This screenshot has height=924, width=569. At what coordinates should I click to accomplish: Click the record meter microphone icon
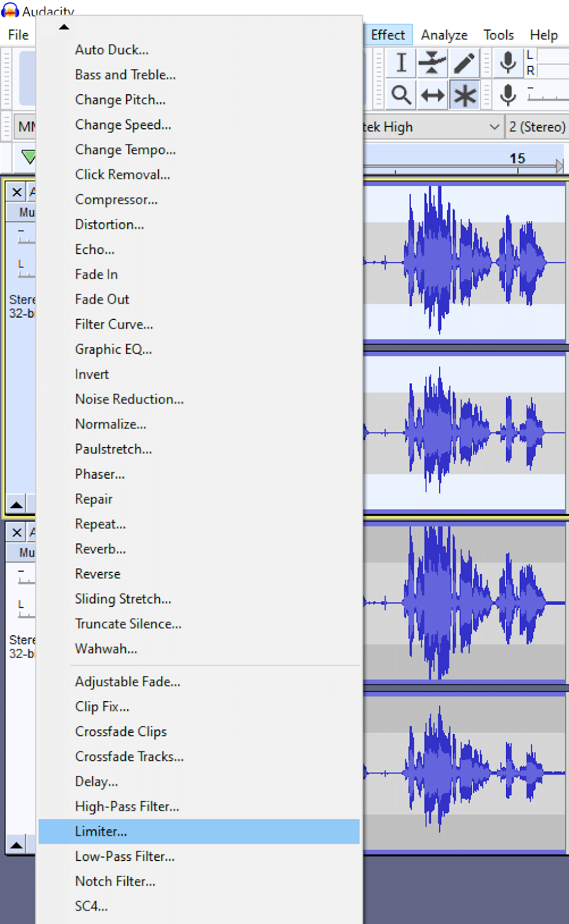pos(508,62)
